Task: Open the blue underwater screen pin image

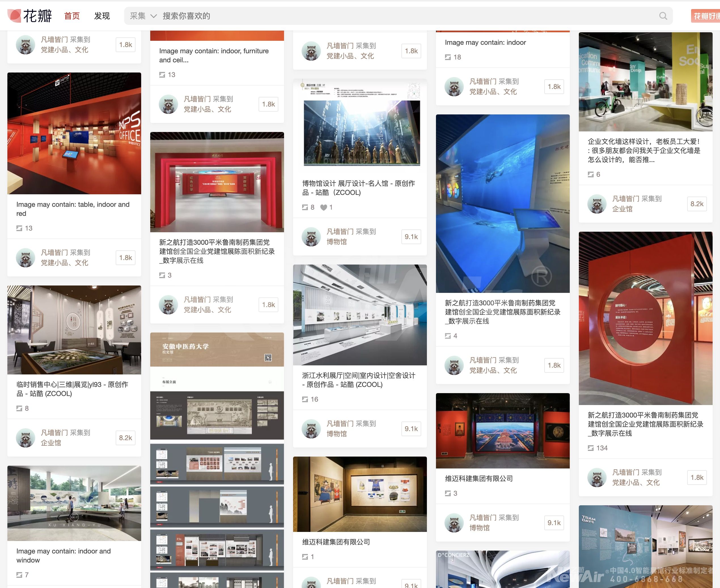Action: 502,203
